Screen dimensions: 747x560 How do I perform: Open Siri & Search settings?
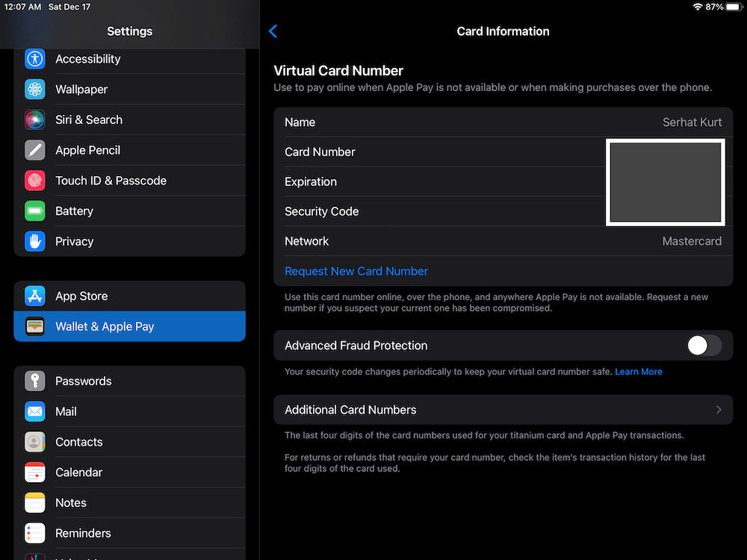(129, 120)
